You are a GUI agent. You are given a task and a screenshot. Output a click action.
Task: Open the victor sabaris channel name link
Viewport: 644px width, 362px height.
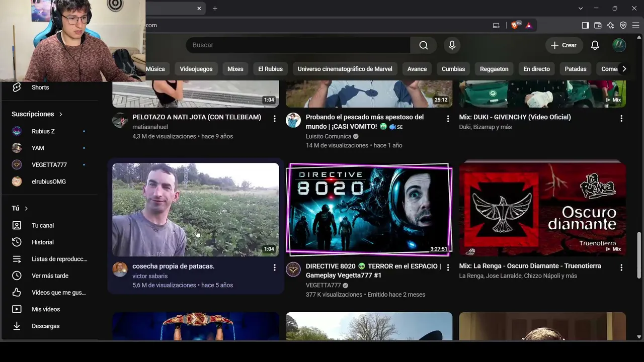tap(150, 276)
